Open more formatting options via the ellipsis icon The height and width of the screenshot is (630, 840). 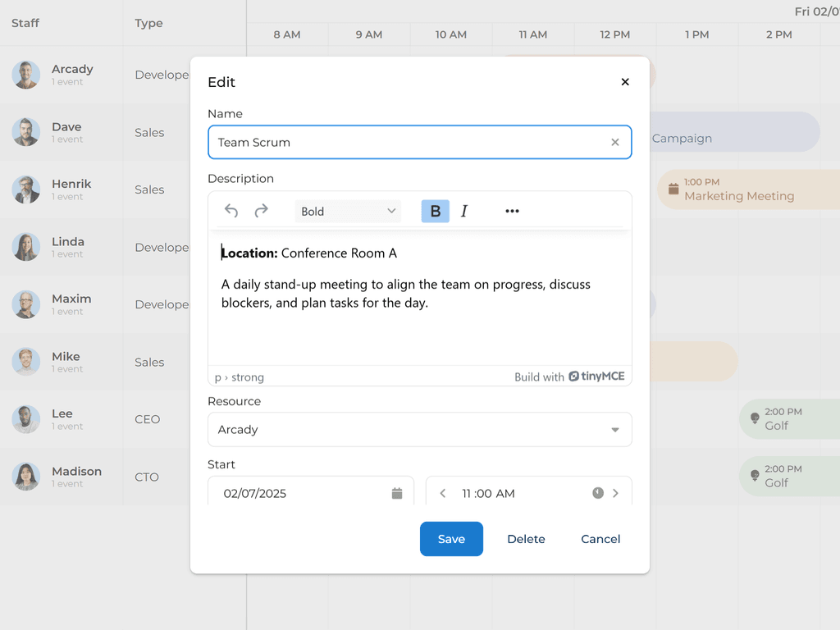(512, 211)
